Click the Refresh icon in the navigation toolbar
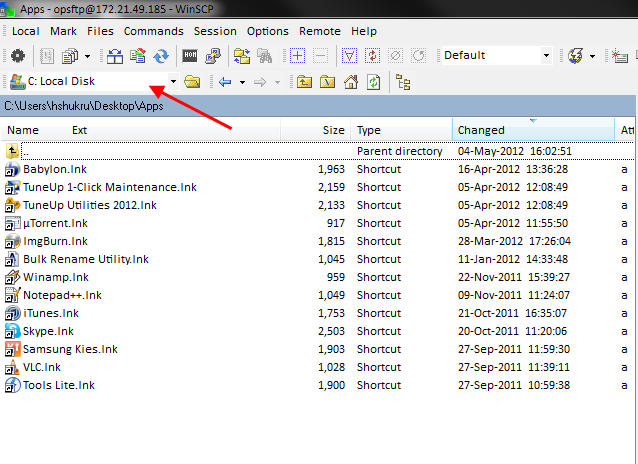638x464 pixels. point(373,82)
